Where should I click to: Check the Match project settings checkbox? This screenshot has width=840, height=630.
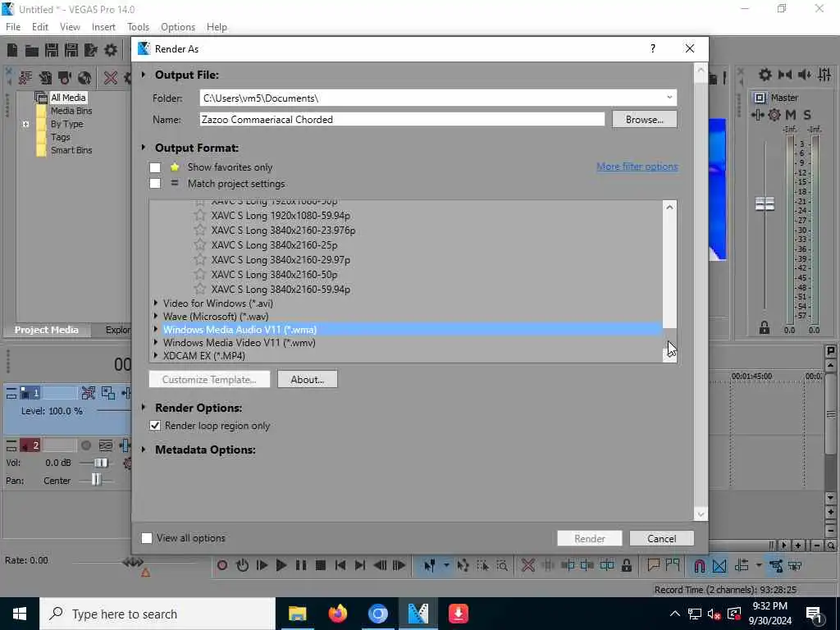[155, 184]
